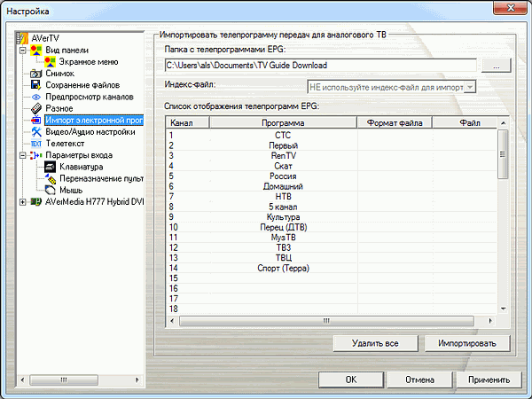
Task: Select Предпросмотр каналов item
Action: point(90,97)
